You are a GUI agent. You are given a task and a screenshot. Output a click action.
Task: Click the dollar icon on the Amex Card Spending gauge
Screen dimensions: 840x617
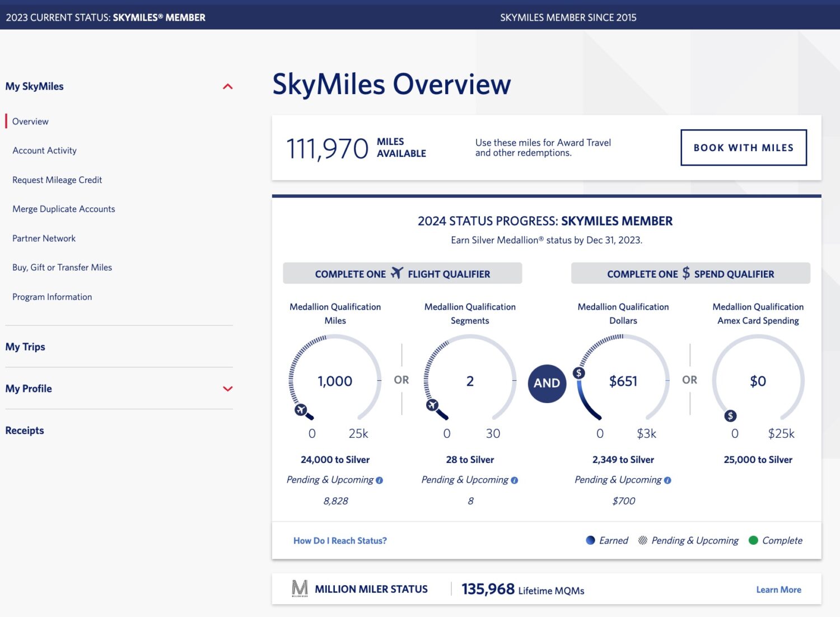[730, 415]
